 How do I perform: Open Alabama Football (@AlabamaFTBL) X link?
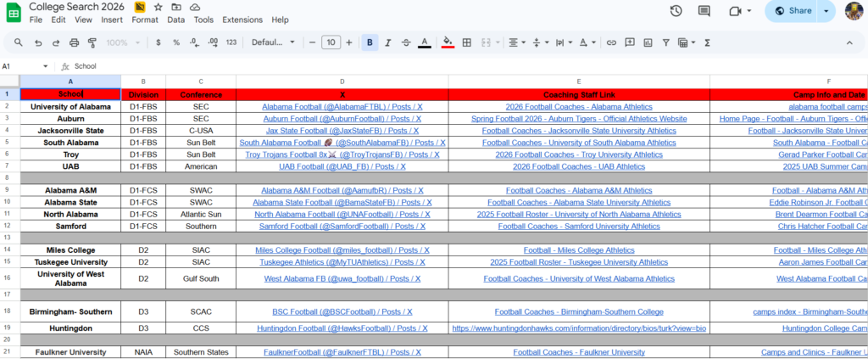pos(342,107)
